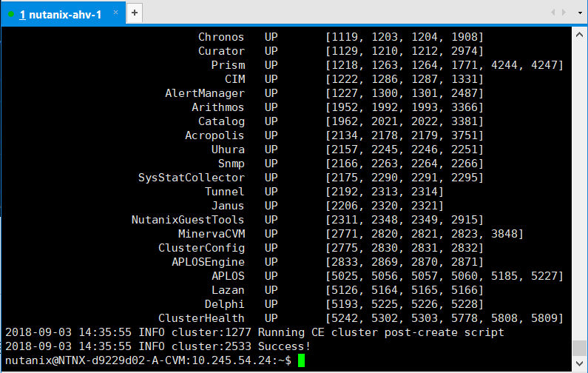Viewport: 588px width, 373px height.
Task: Click PID list [1119, 1203, 1204, 1908]
Action: (405, 37)
